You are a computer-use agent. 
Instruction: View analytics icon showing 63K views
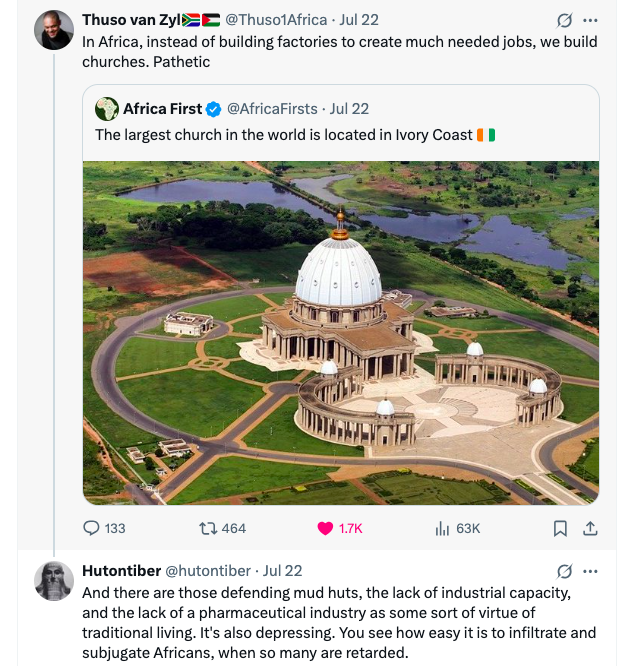pos(442,528)
